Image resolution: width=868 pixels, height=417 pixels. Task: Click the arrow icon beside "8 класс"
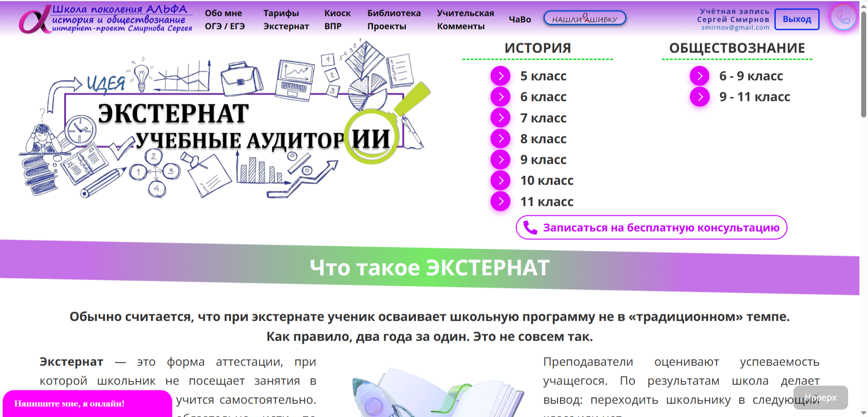point(500,138)
